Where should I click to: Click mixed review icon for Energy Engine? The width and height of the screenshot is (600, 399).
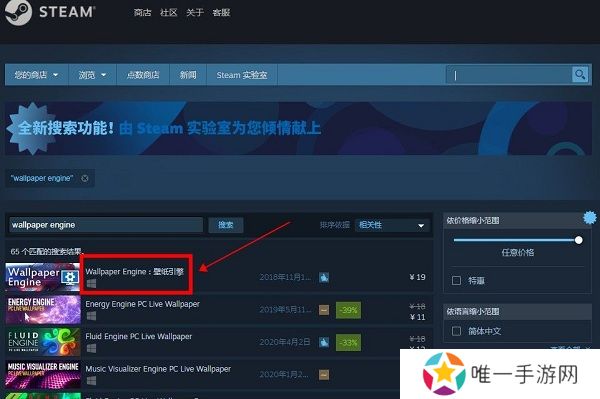[324, 310]
